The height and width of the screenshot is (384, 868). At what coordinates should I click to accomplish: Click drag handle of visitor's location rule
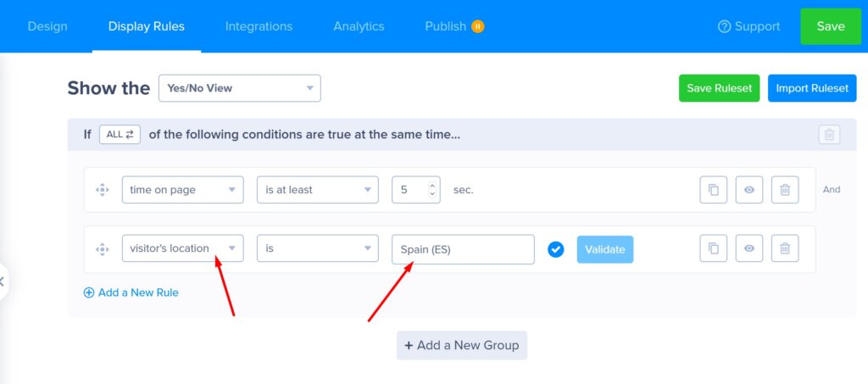103,249
